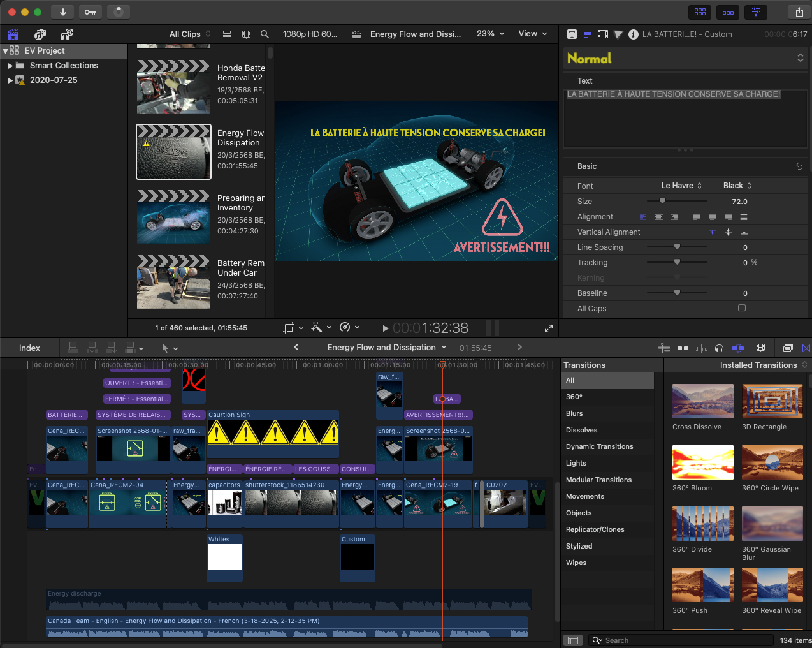
Task: Expand the Smart Collections folder
Action: 10,66
